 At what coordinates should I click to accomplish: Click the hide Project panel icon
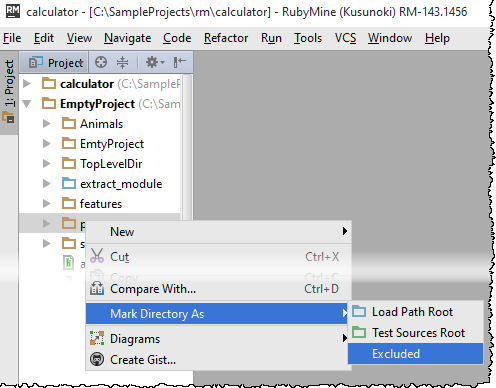[180, 62]
